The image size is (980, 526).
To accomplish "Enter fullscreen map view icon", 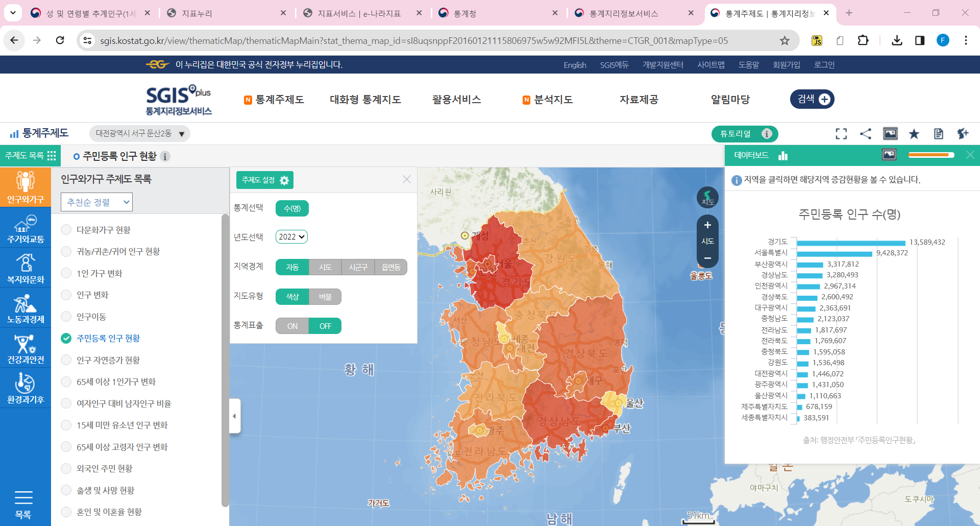I will click(841, 134).
